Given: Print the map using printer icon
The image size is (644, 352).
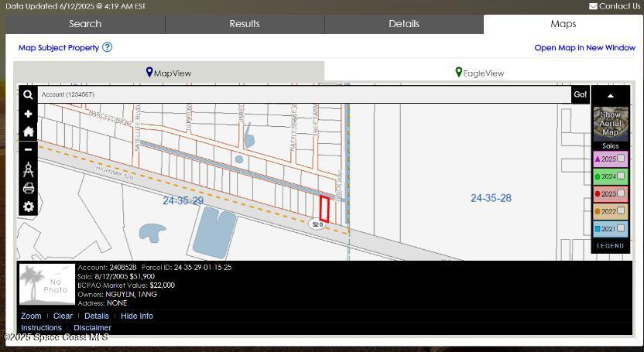Looking at the screenshot, I should coord(28,188).
